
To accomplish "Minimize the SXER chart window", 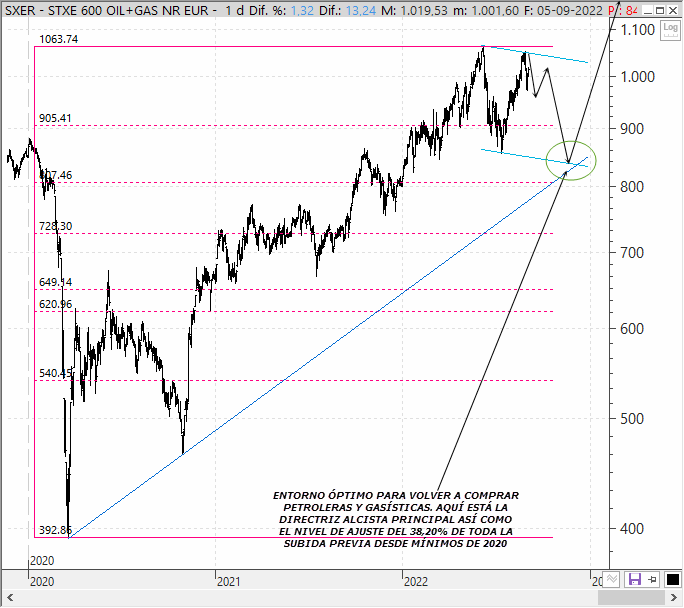I will pyautogui.click(x=649, y=10).
